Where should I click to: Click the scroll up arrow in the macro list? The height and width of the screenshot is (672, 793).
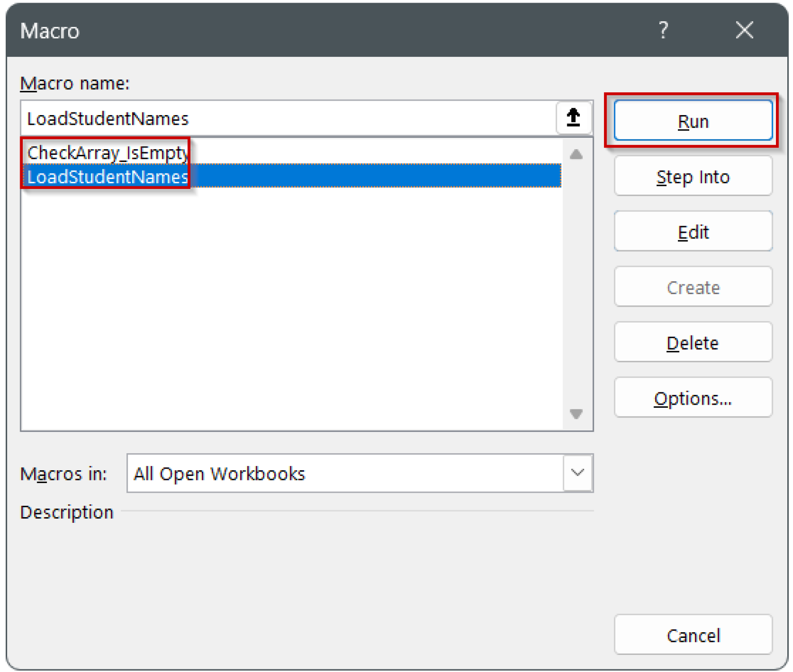click(576, 154)
